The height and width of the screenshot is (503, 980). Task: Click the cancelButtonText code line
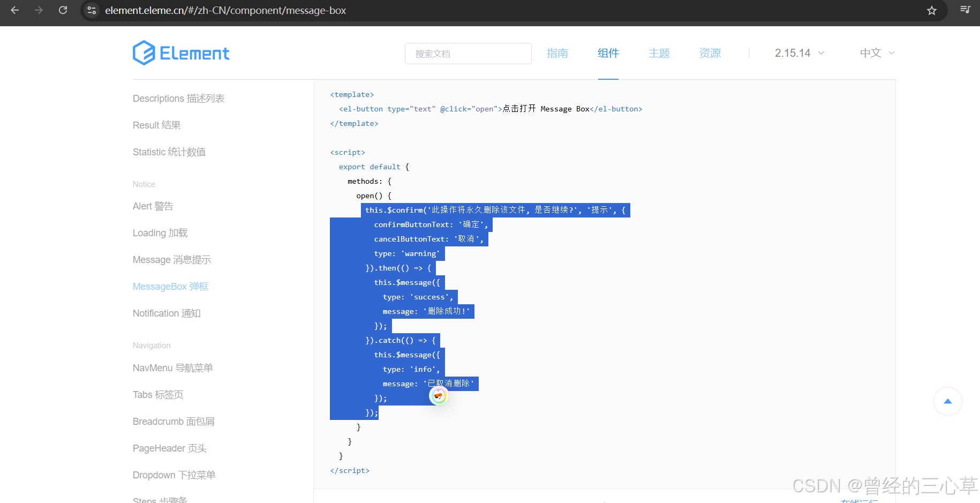tap(429, 239)
